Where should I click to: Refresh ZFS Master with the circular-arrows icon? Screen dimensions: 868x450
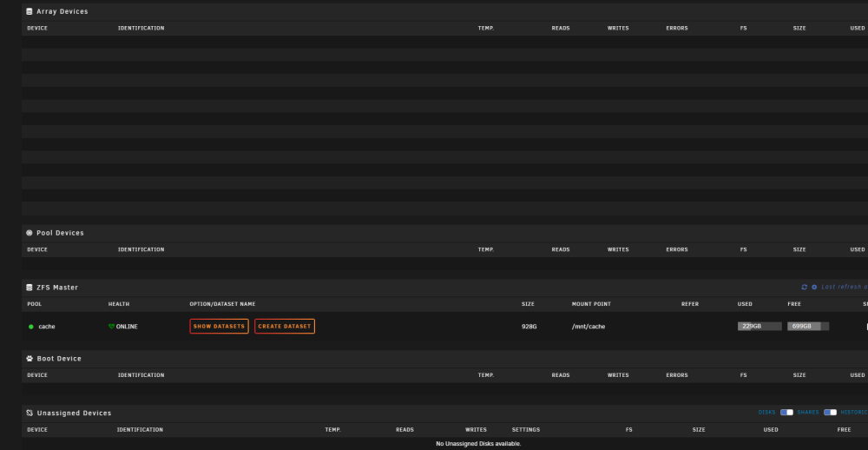tap(805, 287)
